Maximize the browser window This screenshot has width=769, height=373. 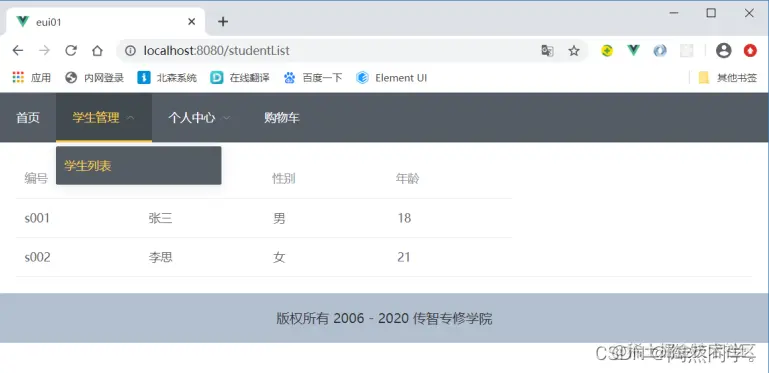click(x=711, y=14)
